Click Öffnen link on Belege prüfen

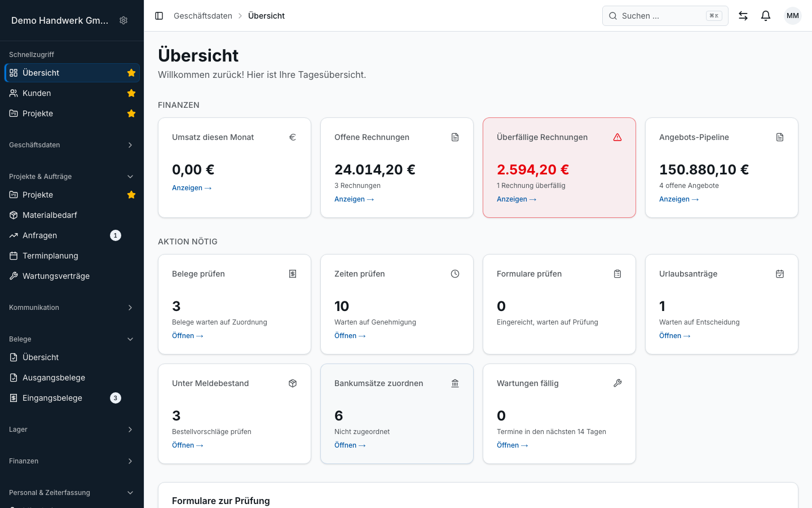point(188,336)
